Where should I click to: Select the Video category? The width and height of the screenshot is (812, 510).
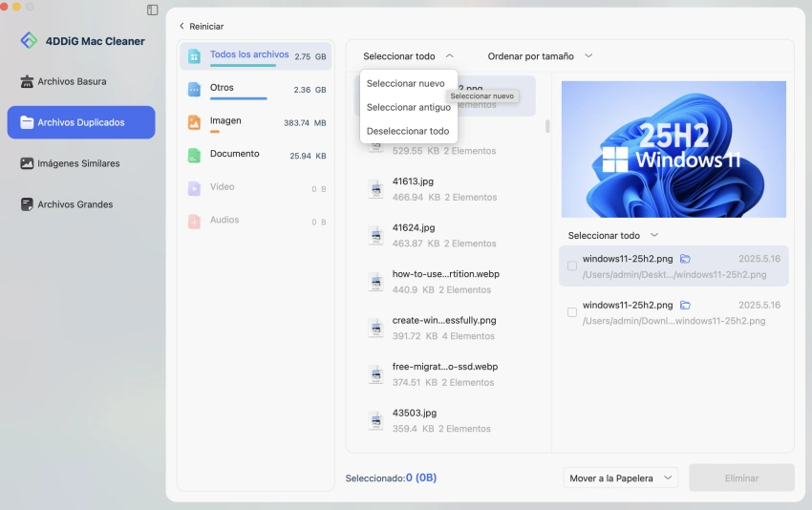pos(256,188)
